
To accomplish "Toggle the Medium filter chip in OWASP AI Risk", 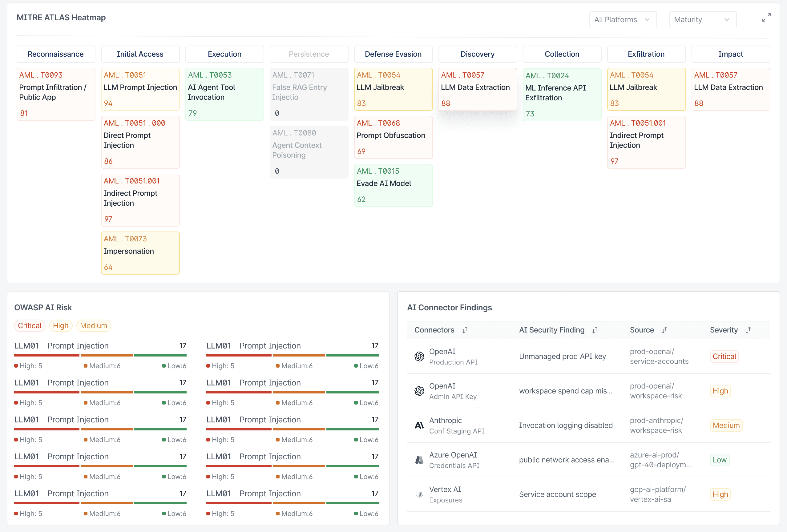I will tap(94, 326).
